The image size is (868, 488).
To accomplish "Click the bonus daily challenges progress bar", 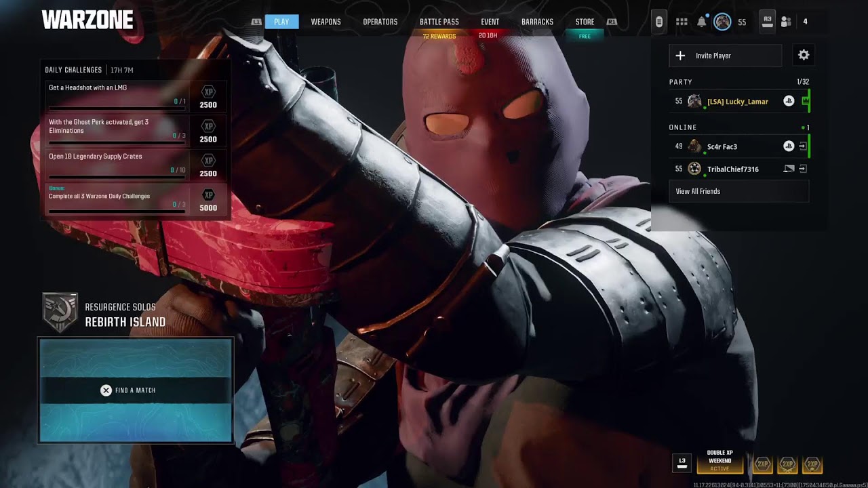I will (117, 211).
